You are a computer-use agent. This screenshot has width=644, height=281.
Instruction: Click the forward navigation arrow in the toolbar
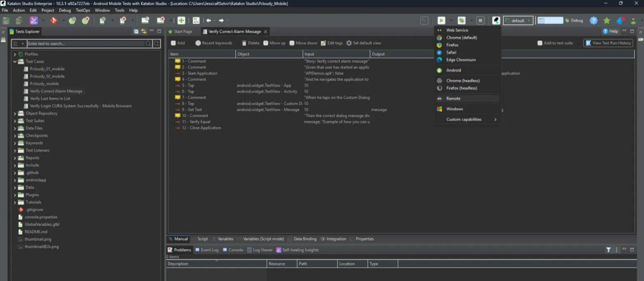point(221,20)
